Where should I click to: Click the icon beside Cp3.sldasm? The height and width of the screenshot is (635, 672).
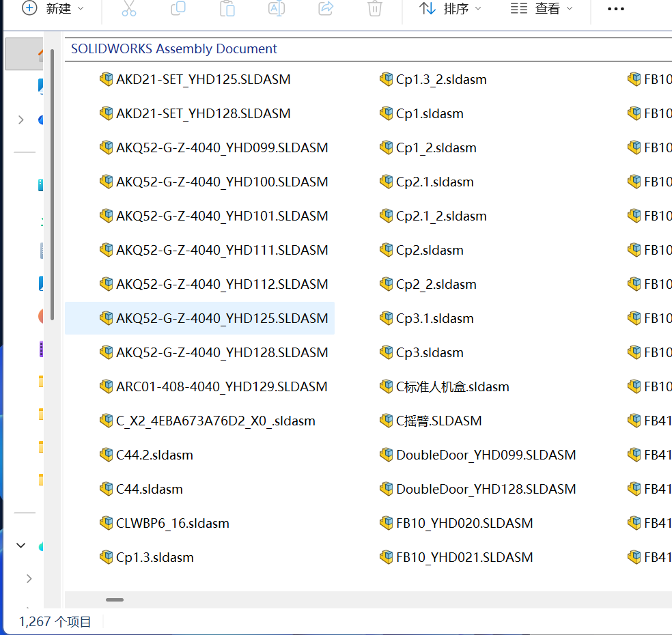[386, 352]
